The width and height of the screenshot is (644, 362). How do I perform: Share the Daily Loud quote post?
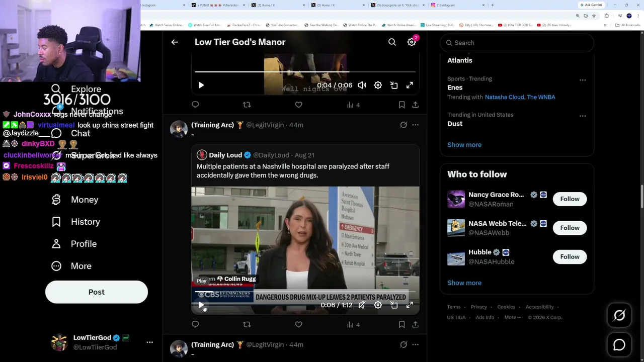[x=415, y=324]
